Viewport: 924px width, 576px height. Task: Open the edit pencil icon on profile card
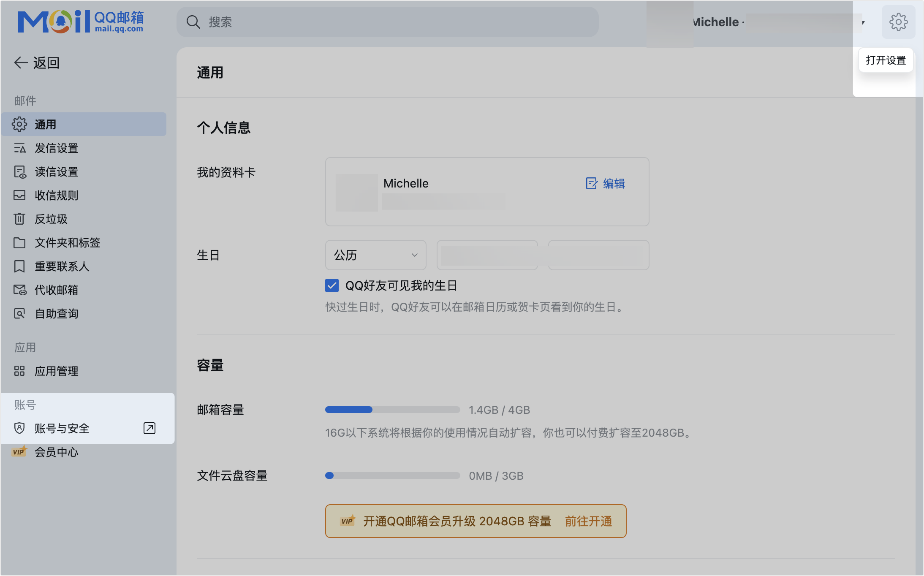pos(590,184)
